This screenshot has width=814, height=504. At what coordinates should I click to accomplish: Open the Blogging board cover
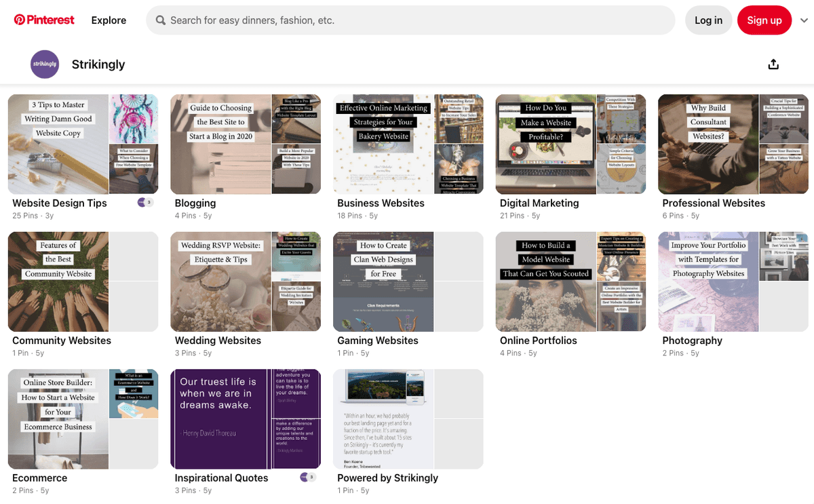point(246,144)
